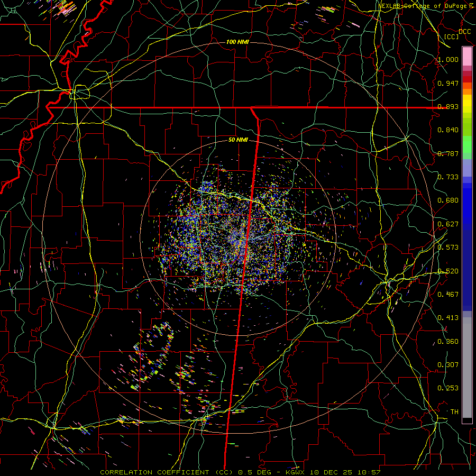The height and width of the screenshot is (476, 476).
Task: Click the "10:57" timestamp
Action: (x=369, y=472)
